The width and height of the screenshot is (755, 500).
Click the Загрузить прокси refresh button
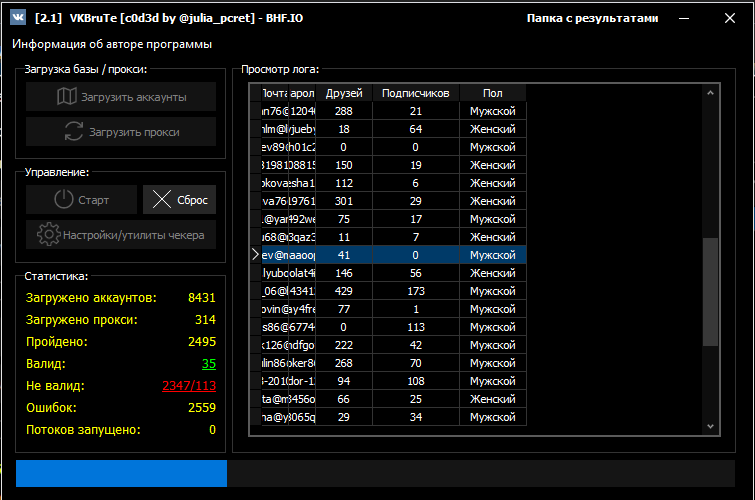[x=121, y=132]
